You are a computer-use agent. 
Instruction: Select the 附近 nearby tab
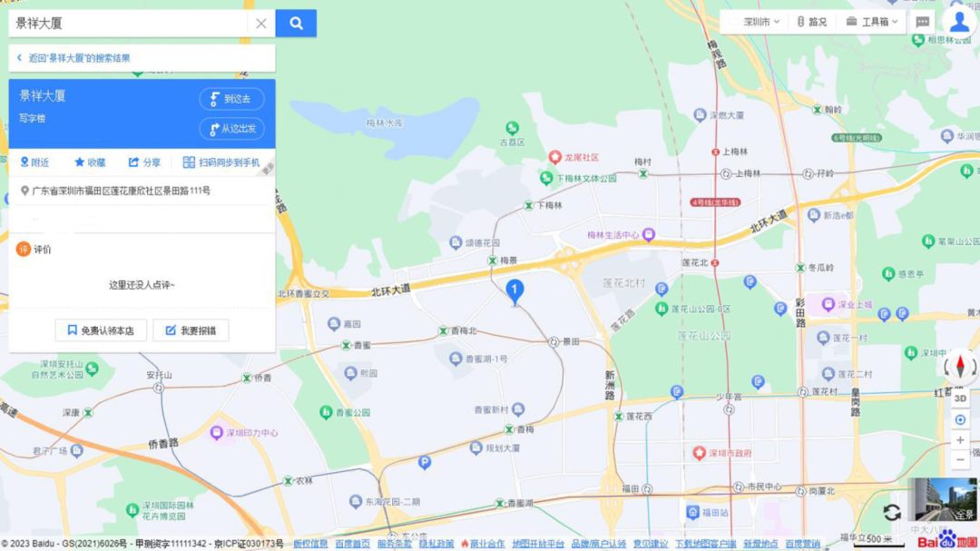[x=34, y=162]
